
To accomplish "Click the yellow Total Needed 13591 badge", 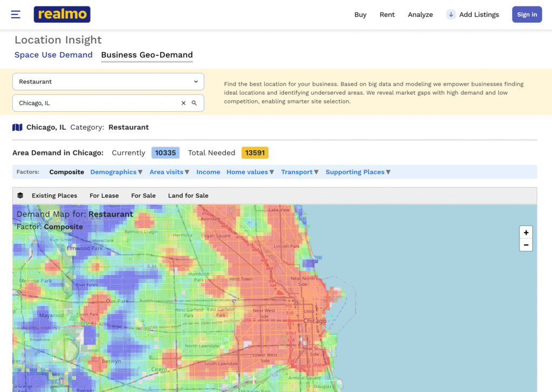I will coord(254,153).
